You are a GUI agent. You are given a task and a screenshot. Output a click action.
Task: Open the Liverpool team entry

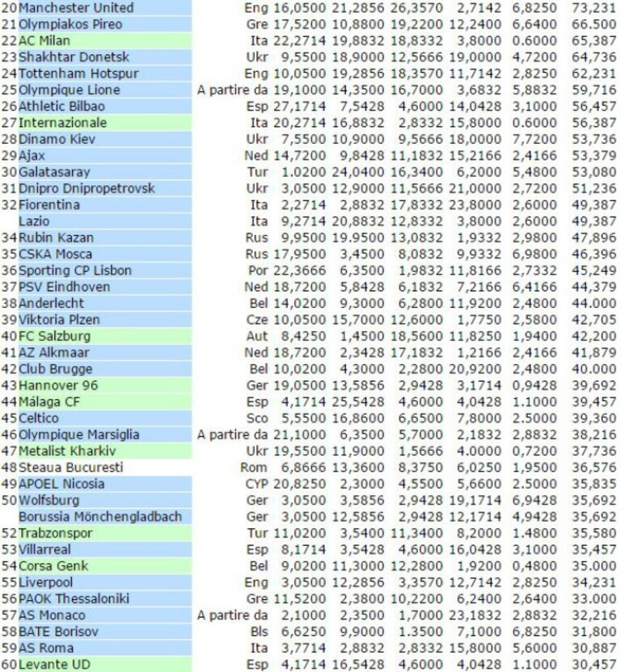(x=46, y=582)
